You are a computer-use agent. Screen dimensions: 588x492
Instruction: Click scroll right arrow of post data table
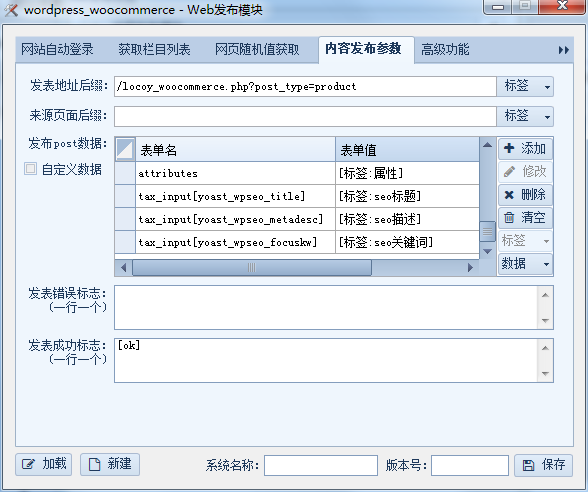[471, 268]
